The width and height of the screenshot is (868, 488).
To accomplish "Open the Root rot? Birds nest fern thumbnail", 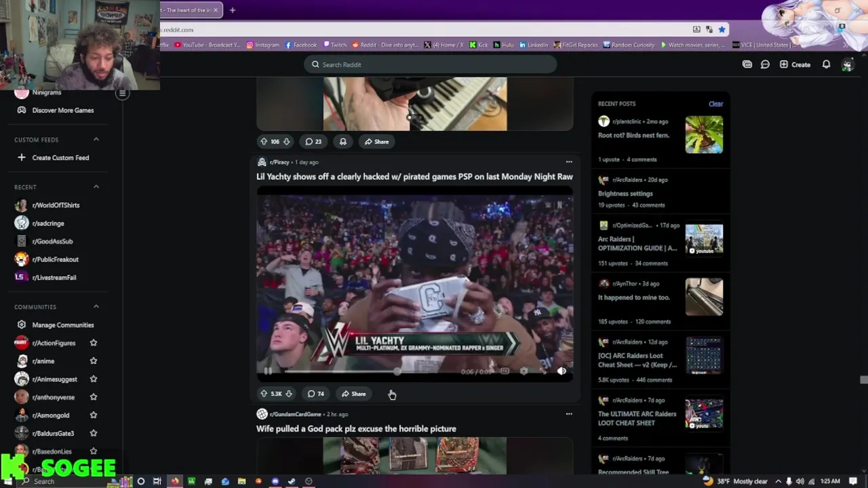I will coord(704,134).
